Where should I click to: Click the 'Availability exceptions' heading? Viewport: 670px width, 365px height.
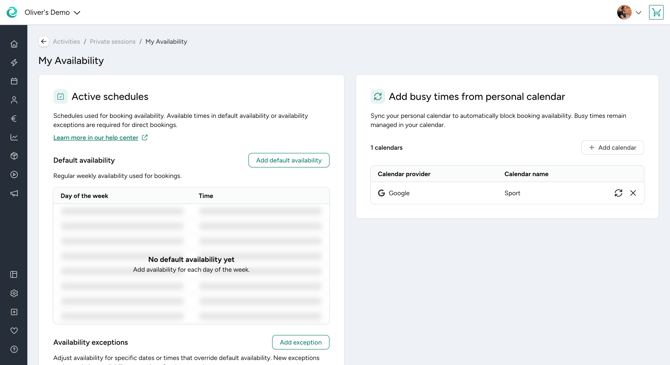(x=91, y=342)
